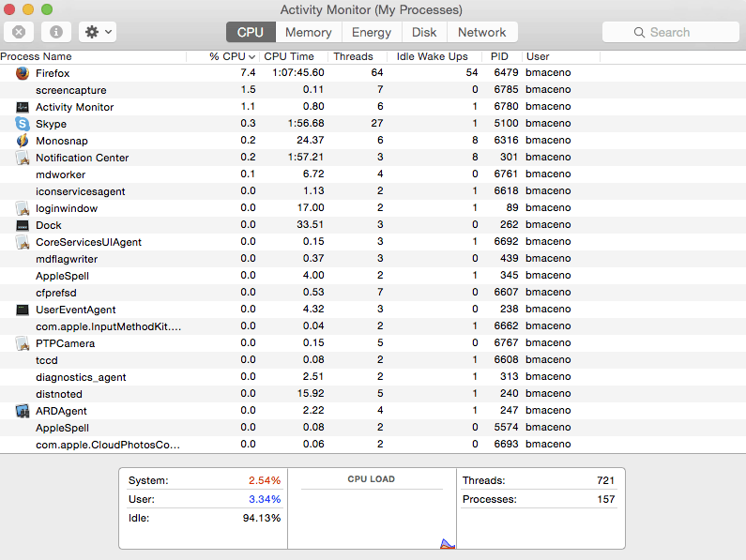Switch to the Energy tab
The image size is (746, 560).
coord(371,32)
